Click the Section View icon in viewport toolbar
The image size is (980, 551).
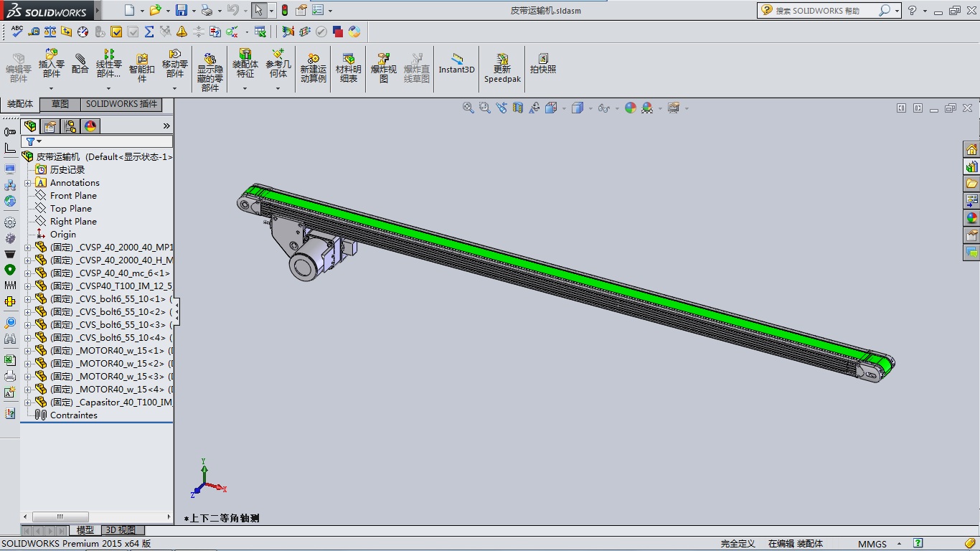coord(518,108)
